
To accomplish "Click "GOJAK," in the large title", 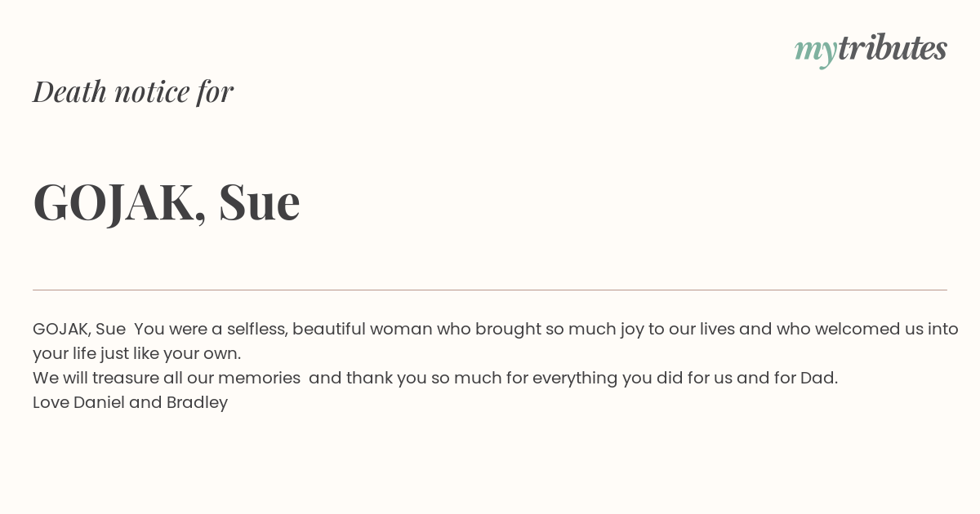I will (120, 202).
